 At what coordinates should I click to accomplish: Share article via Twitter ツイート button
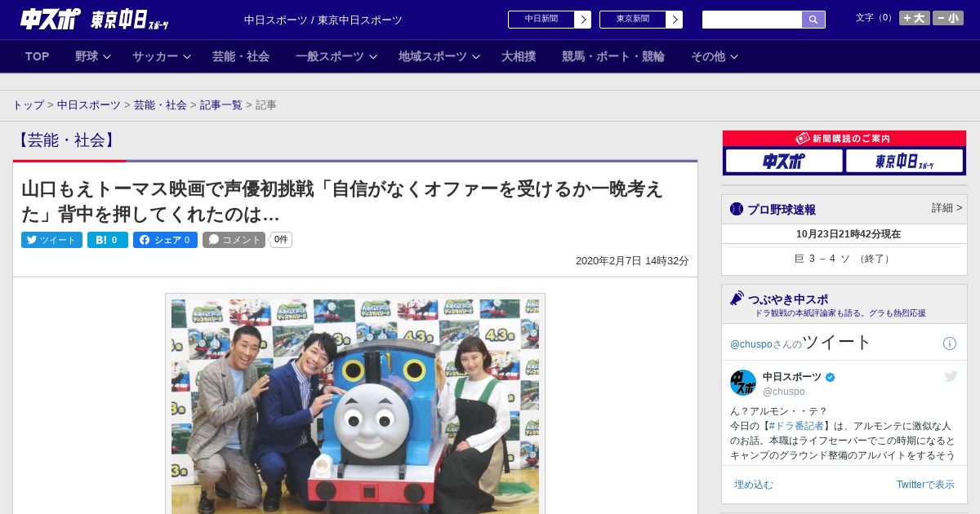[51, 240]
